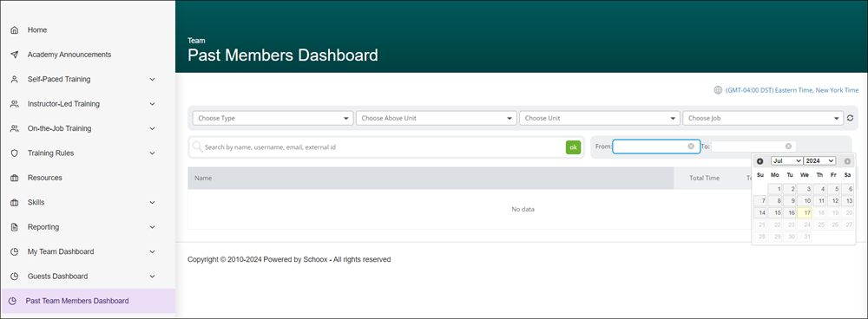Click the Total Time column header
This screenshot has height=319, width=868.
[704, 178]
